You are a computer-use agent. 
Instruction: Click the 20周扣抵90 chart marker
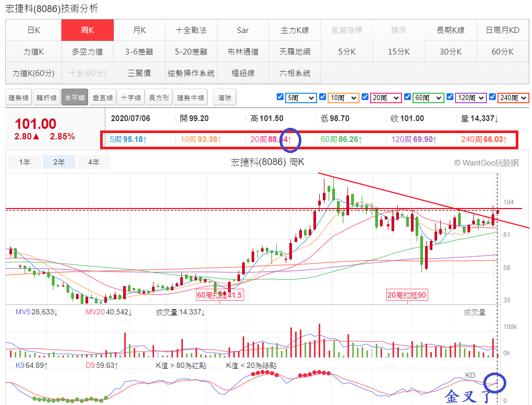[x=407, y=295]
